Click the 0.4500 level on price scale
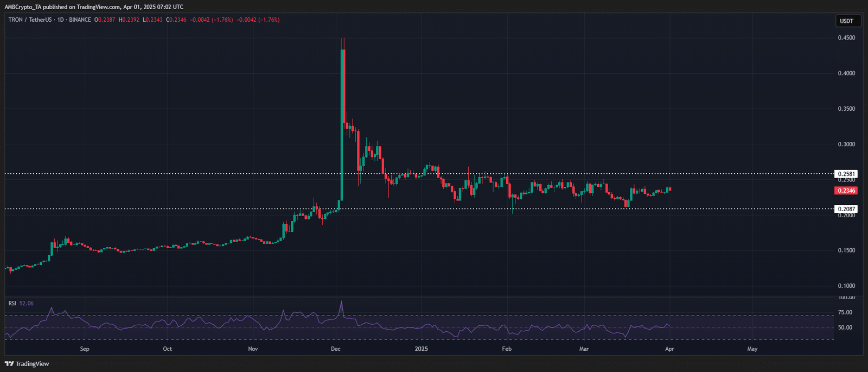868x372 pixels. (x=846, y=38)
